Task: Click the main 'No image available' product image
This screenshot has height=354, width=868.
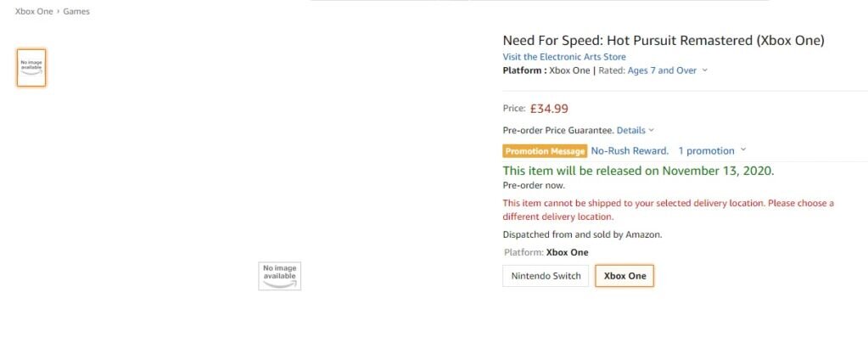Action: (279, 276)
